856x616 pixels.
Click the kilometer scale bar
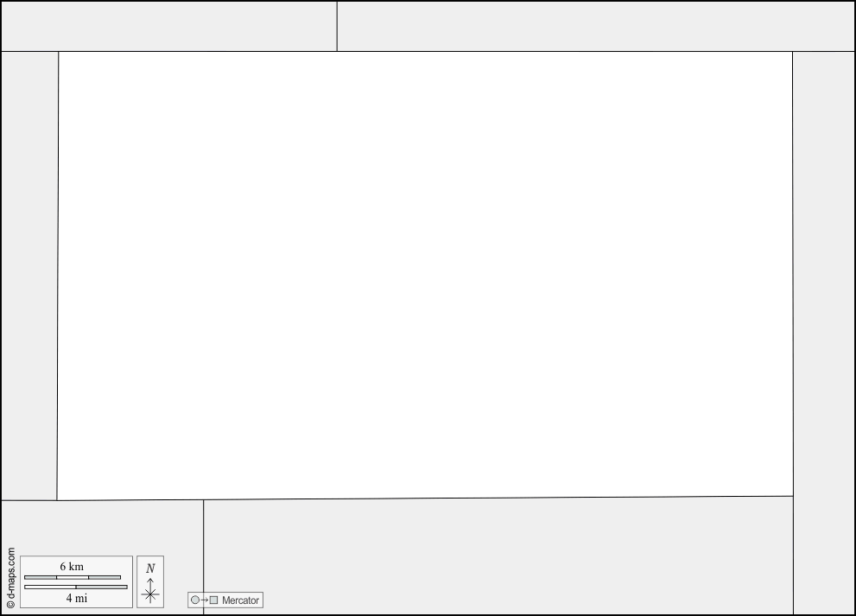pos(73,577)
